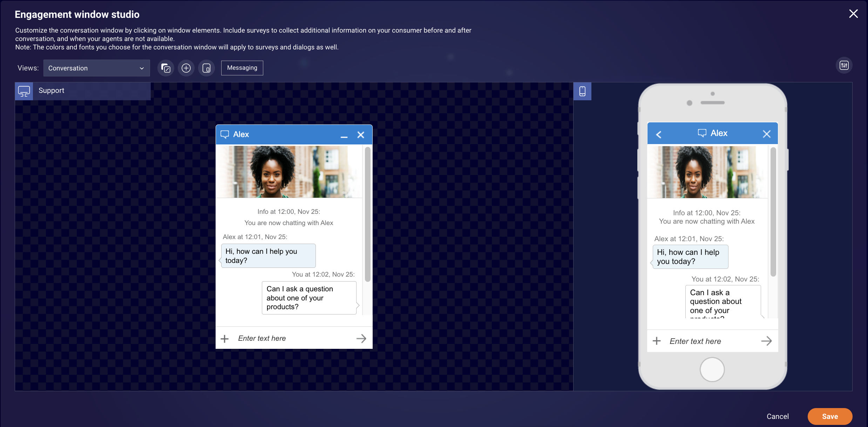Click the plus attachment icon in mobile chat
The height and width of the screenshot is (427, 868).
coord(657,341)
